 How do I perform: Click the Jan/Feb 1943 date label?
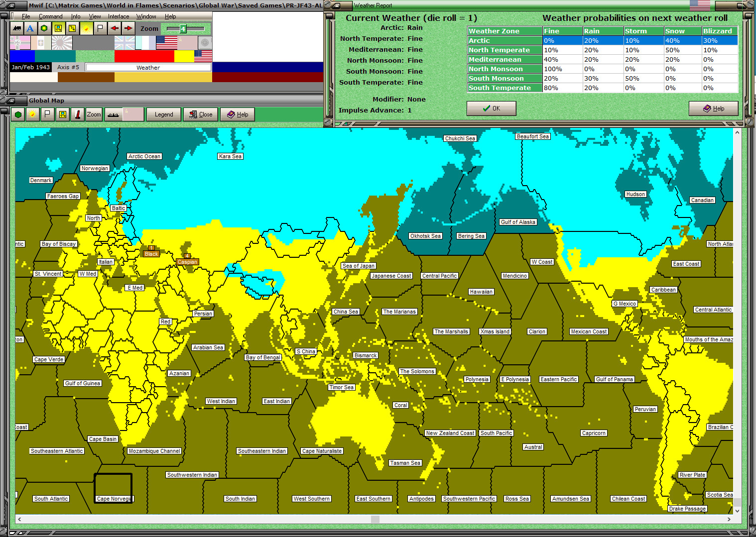pyautogui.click(x=31, y=67)
